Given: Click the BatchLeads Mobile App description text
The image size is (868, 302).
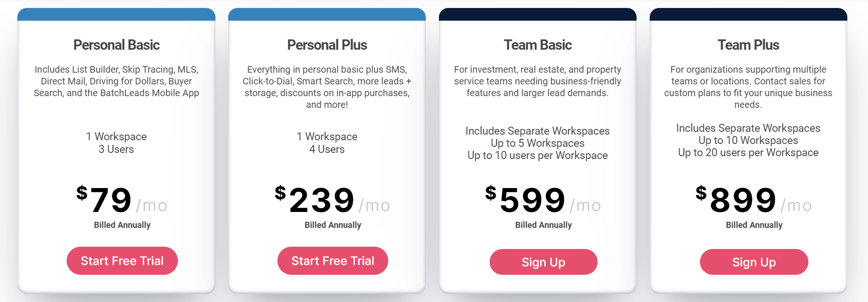Looking at the screenshot, I should coord(116,93).
